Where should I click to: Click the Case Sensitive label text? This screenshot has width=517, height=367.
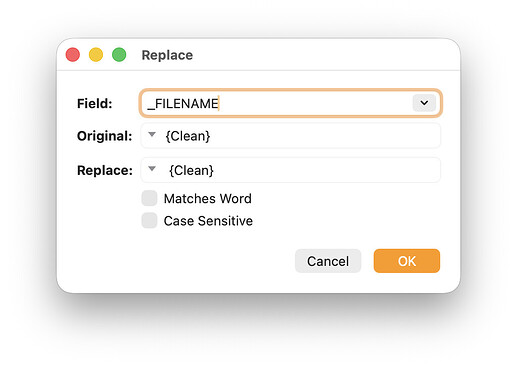click(208, 221)
